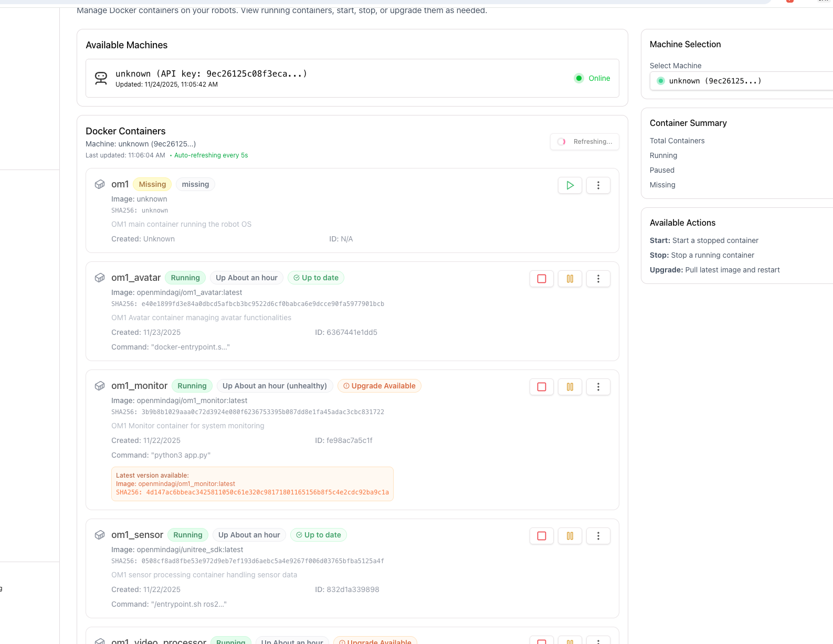This screenshot has height=644, width=833.
Task: Open more options for om1_monitor container
Action: (598, 387)
